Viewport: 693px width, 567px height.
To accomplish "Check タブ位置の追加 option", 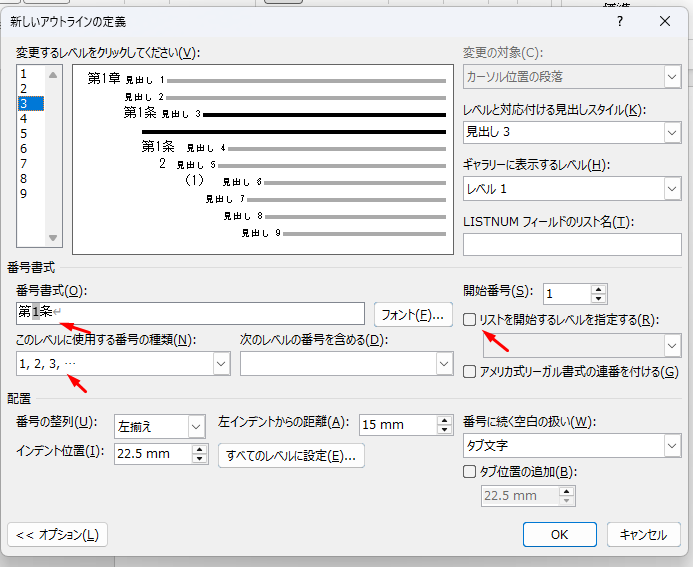I will [x=470, y=472].
